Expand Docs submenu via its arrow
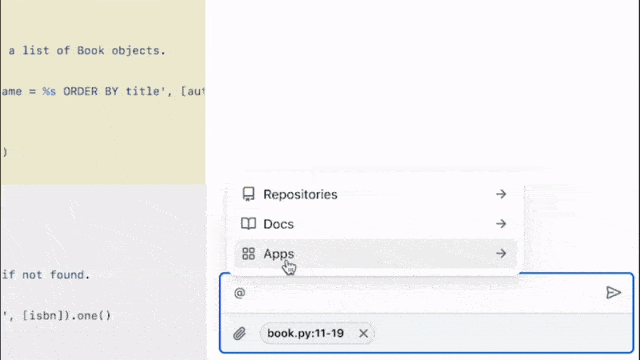Viewport: 640px width, 360px height. pyautogui.click(x=501, y=224)
